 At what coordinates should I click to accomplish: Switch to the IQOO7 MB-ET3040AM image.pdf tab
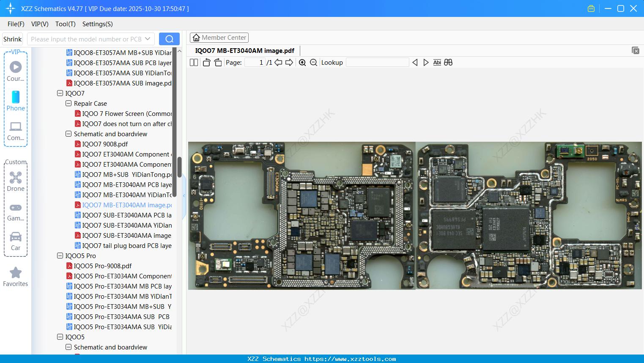244,50
